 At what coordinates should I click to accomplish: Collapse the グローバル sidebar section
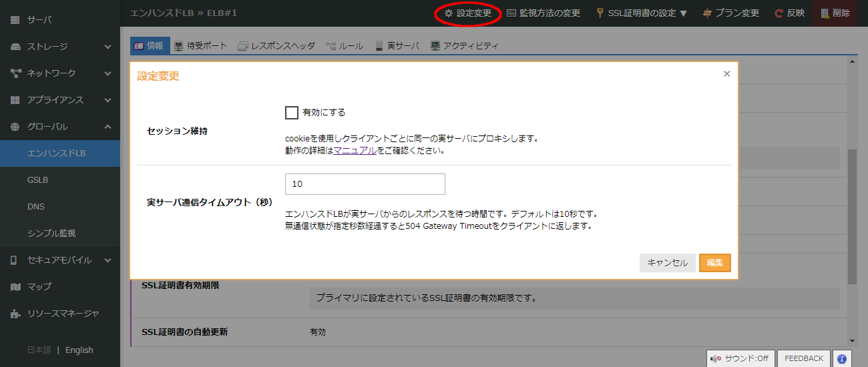pos(107,127)
